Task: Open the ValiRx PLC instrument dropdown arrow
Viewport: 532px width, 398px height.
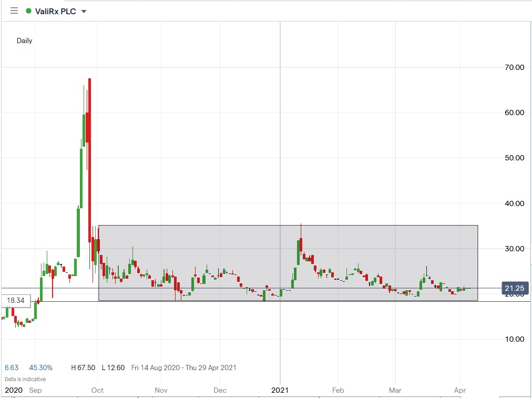Action: 84,10
